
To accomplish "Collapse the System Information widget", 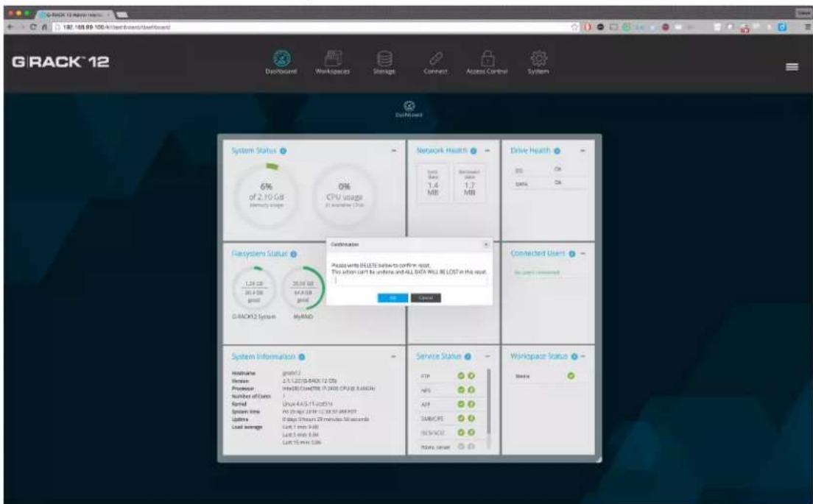I will tap(393, 357).
